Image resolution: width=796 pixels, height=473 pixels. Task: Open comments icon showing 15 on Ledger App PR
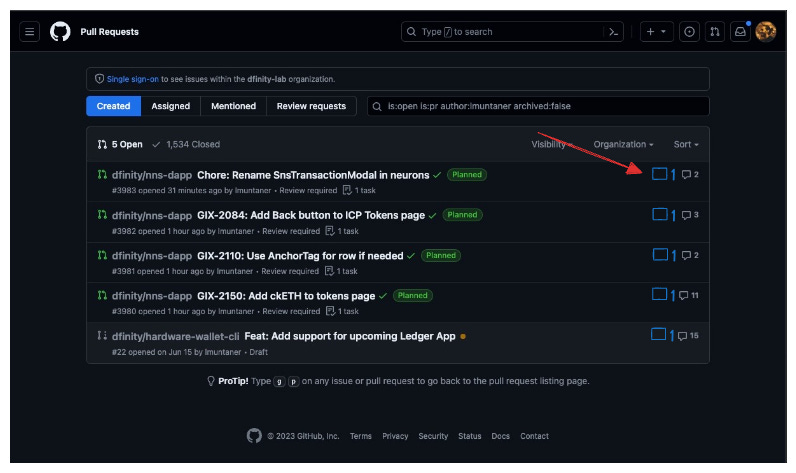coord(688,336)
